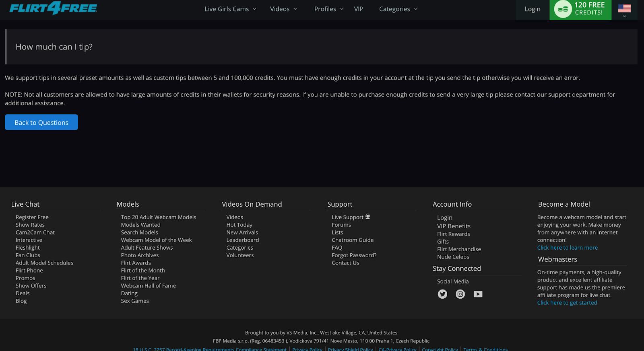The height and width of the screenshot is (351, 644).
Task: Claim the 120 Free Credits offer
Action: tap(580, 10)
